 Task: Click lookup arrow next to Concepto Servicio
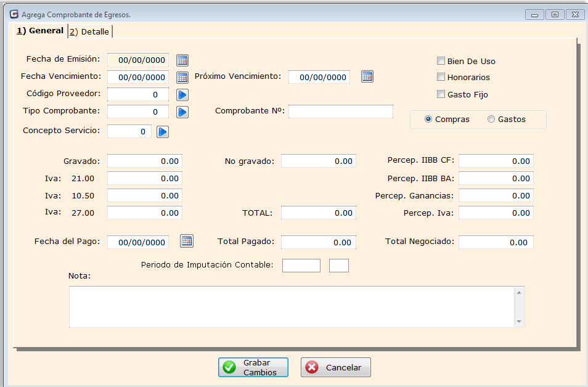[x=162, y=132]
